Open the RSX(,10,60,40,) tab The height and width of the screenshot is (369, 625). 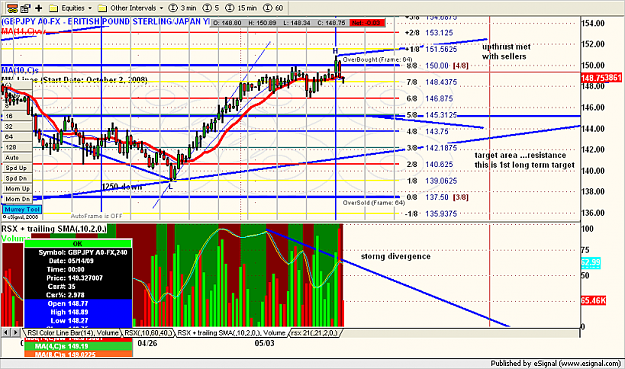[x=148, y=333]
